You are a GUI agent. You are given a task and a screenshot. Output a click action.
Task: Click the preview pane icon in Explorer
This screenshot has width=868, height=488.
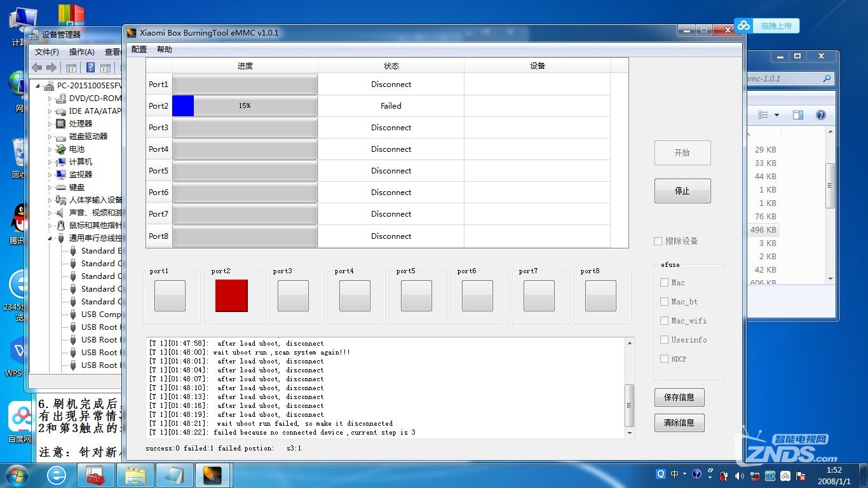(798, 115)
